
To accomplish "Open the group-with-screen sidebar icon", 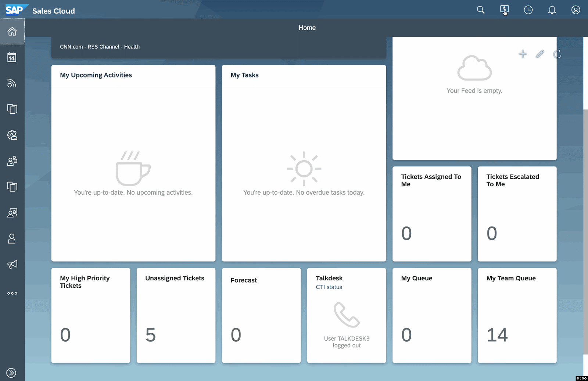I will click(x=12, y=213).
